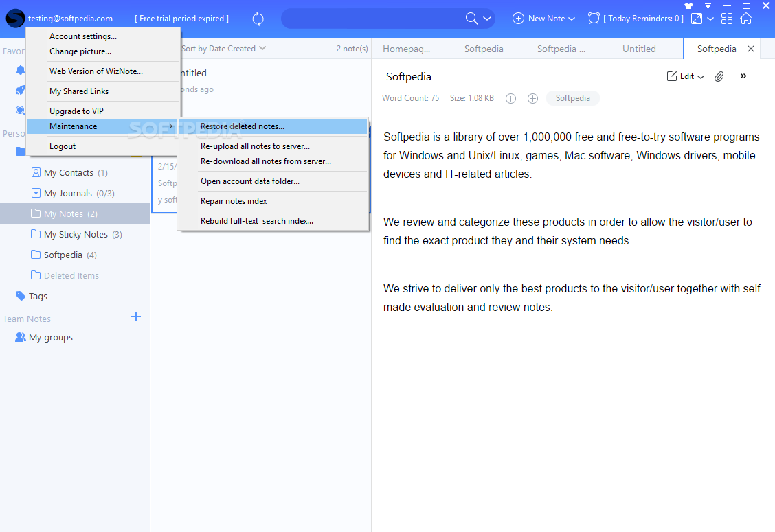Click the add Team Notes plus icon

[136, 316]
